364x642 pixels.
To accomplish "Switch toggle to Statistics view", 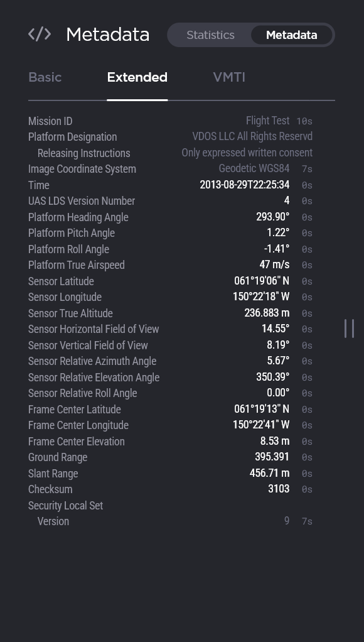I will [x=210, y=35].
